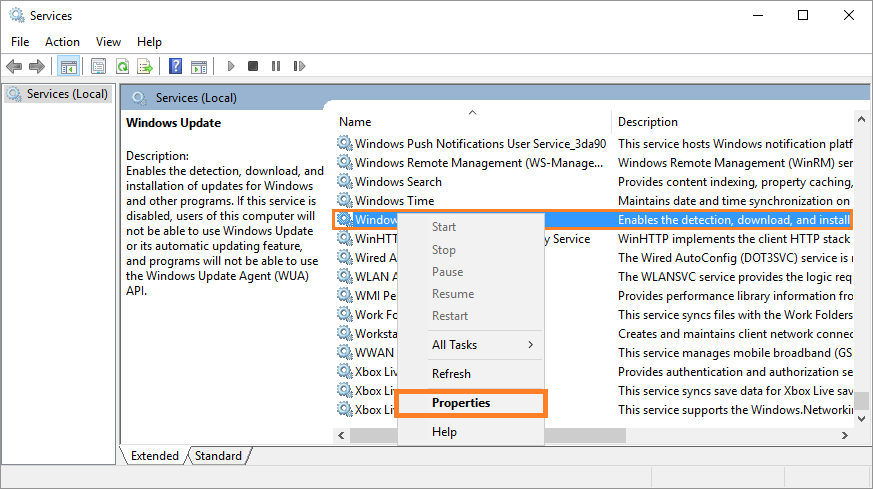Click gear icon of Wired AutoConfig row
The height and width of the screenshot is (489, 873).
coord(345,257)
